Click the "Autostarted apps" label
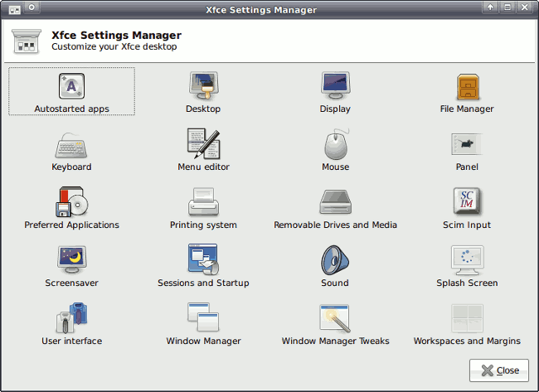The height and width of the screenshot is (392, 539). (71, 109)
